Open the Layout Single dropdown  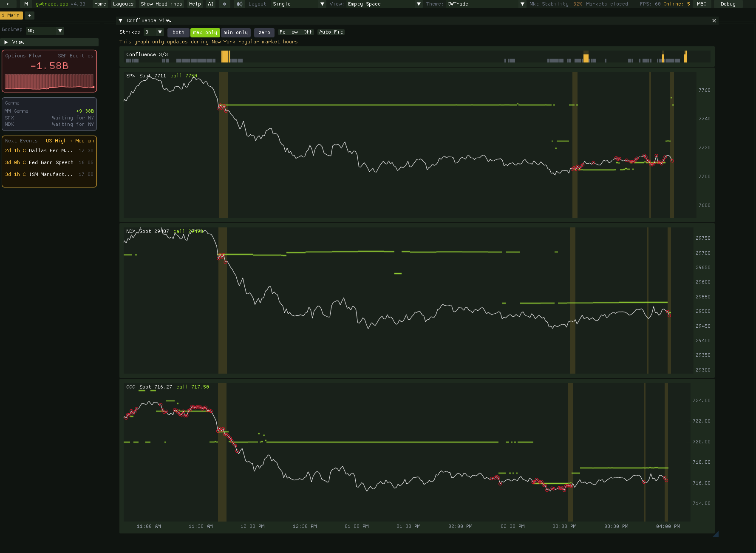coord(299,4)
